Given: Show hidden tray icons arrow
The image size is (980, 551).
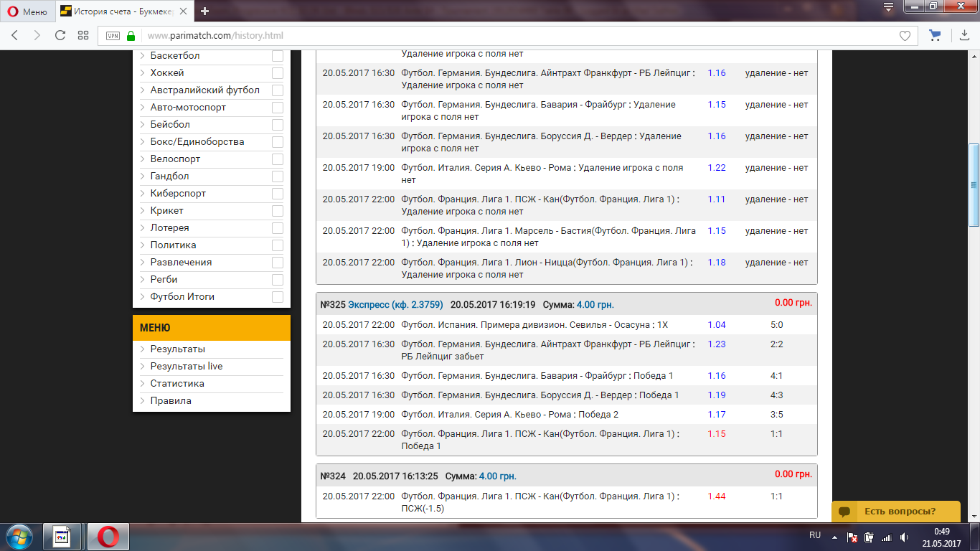Looking at the screenshot, I should 834,537.
